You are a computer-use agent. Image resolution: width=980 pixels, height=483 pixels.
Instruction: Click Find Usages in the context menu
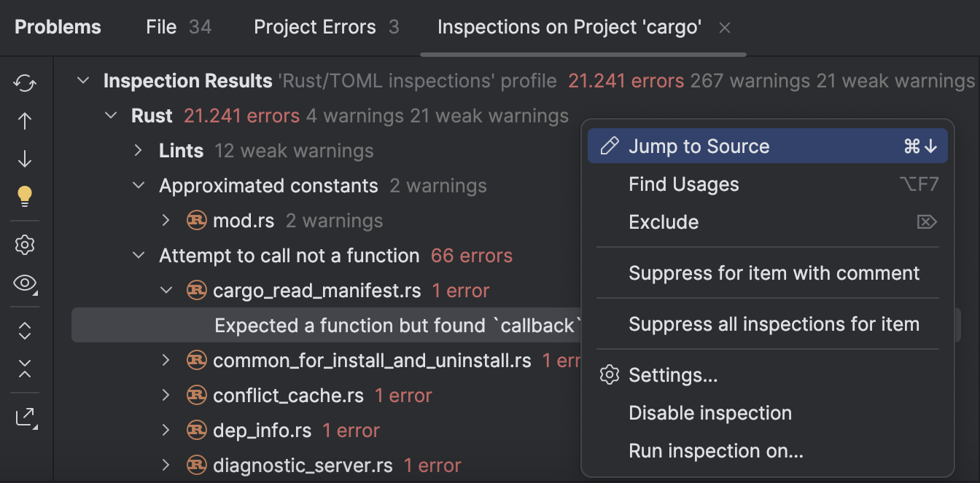pos(683,184)
